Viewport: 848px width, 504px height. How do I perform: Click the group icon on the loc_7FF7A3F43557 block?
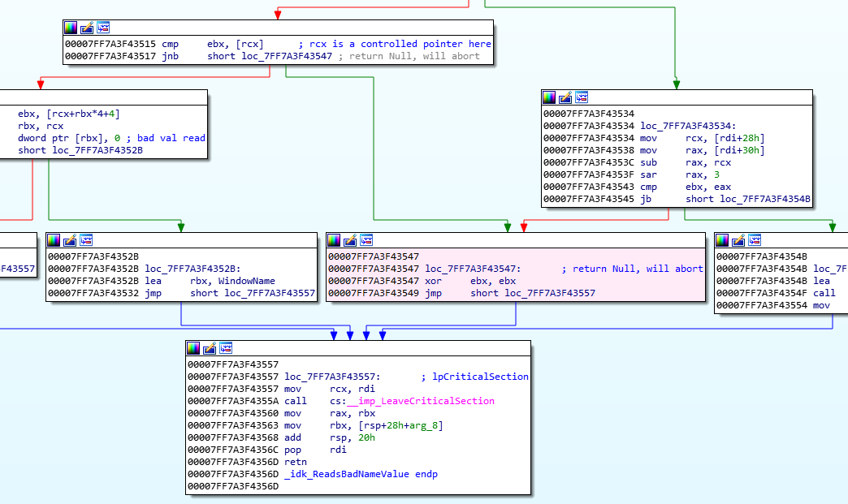point(226,348)
